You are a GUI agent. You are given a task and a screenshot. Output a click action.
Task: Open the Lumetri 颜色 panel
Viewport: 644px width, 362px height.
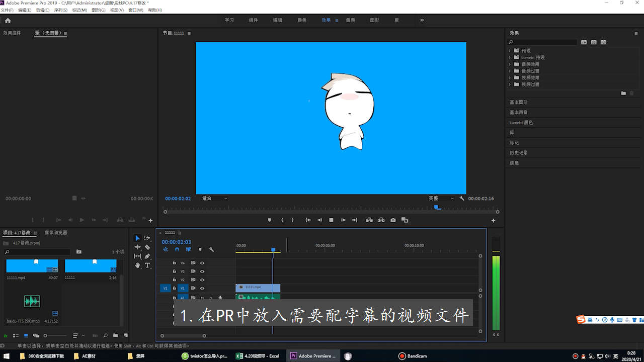pyautogui.click(x=521, y=122)
